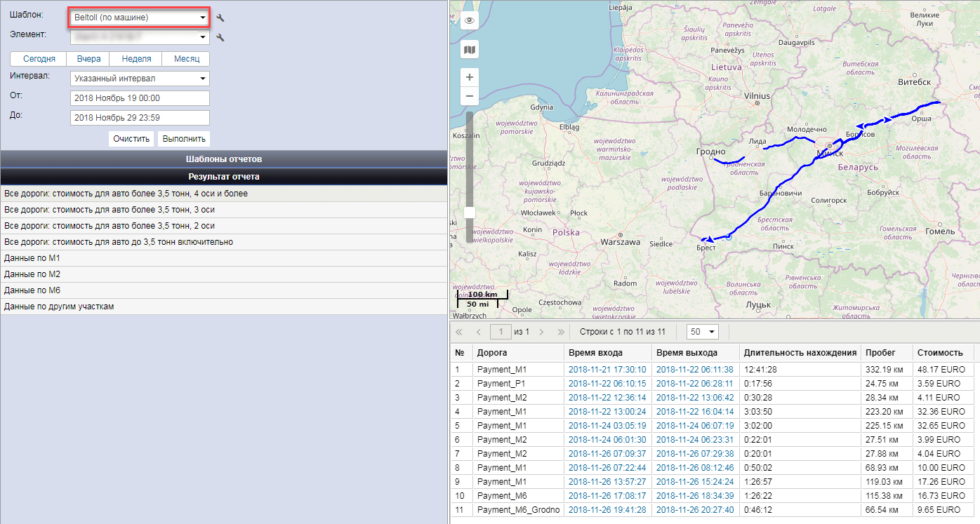Toggle map layer visibility eye icon
The height and width of the screenshot is (524, 980).
pyautogui.click(x=470, y=21)
